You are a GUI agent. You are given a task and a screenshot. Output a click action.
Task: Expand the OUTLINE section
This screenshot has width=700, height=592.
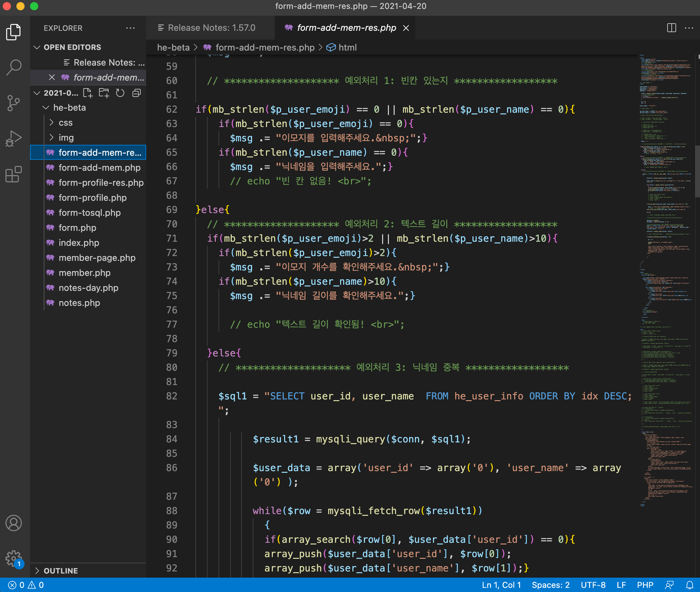point(61,571)
